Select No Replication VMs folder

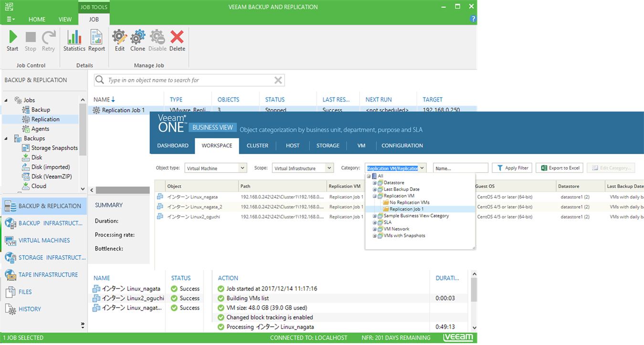tap(406, 202)
